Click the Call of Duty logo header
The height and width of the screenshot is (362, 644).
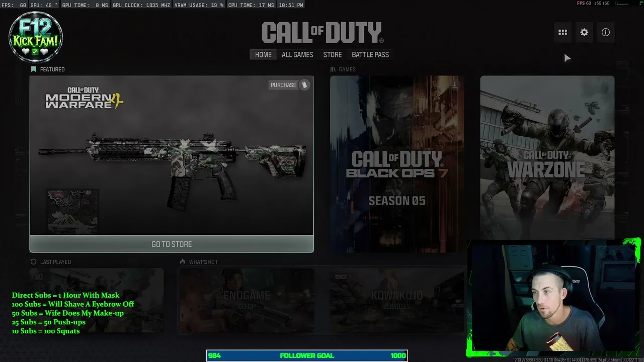(323, 33)
